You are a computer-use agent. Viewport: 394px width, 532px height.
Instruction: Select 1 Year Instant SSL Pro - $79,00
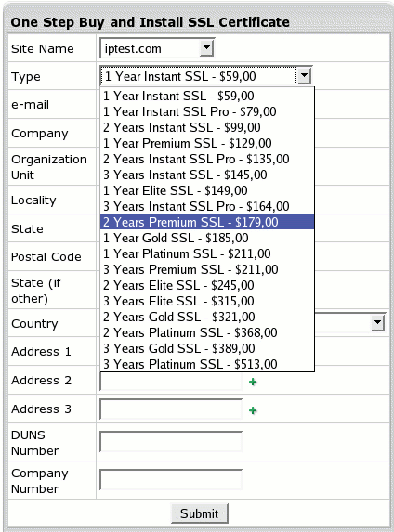coord(207,111)
